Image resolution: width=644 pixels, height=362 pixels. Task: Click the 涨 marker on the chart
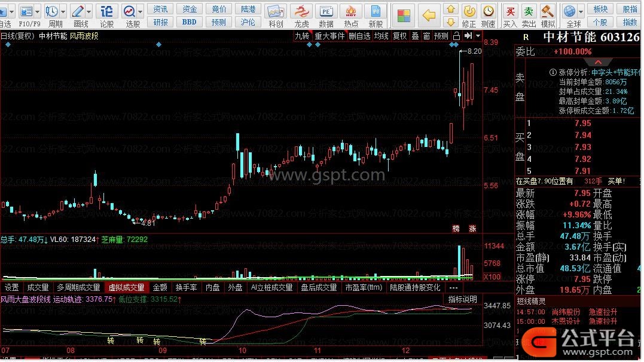tap(472, 229)
